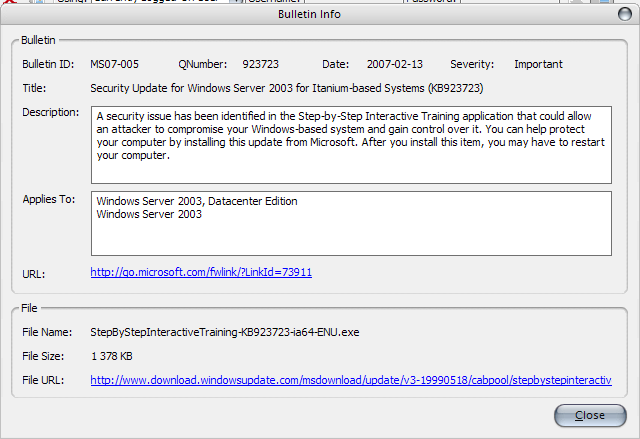Click the file name StepByStepInteractiveTraining exe
This screenshot has height=439, width=640.
click(224, 332)
